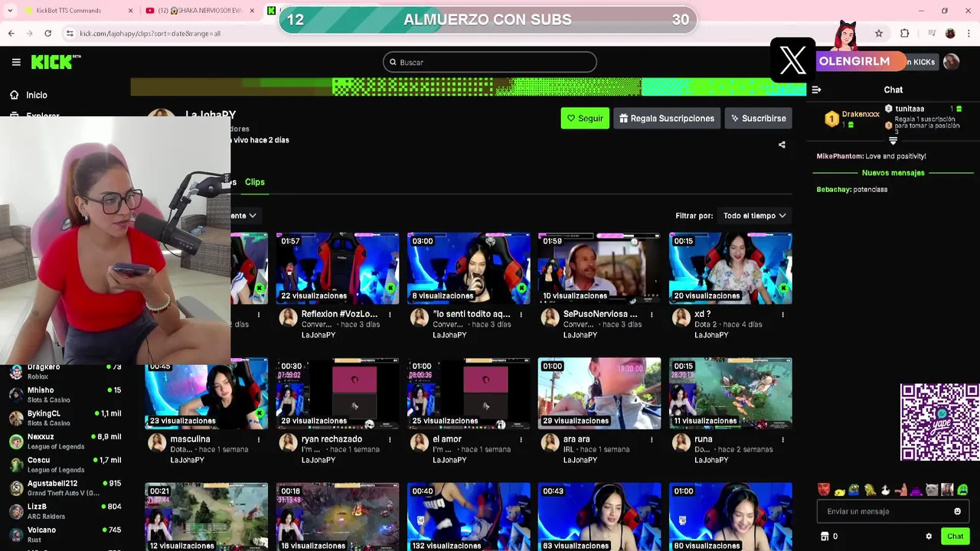Open the chat shop icon
This screenshot has height=551, width=980.
tap(825, 536)
